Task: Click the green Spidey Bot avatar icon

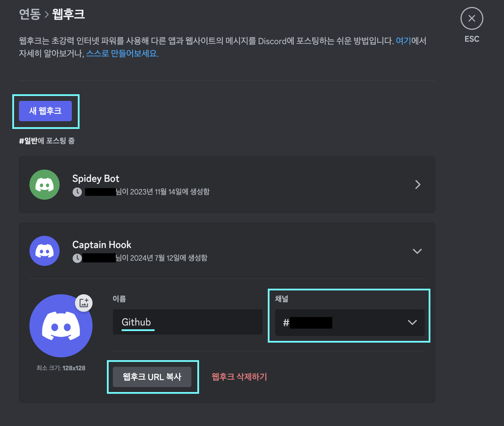Action: (x=45, y=185)
